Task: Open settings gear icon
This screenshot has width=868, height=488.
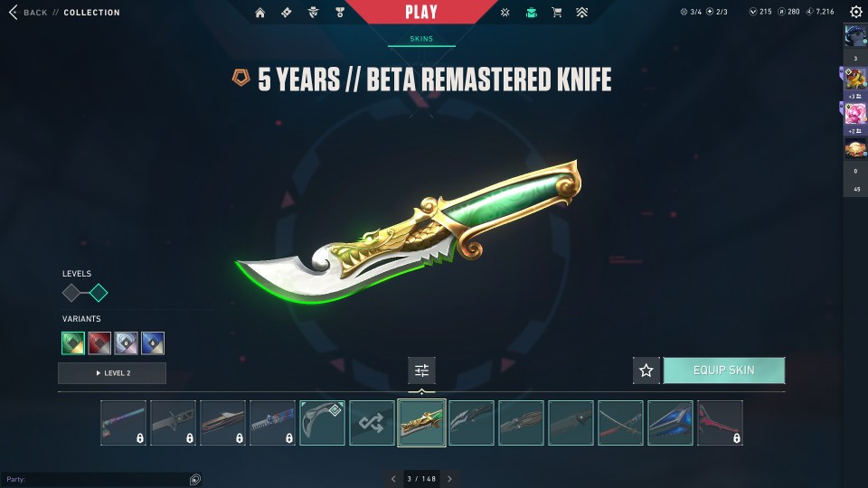Action: pos(856,12)
